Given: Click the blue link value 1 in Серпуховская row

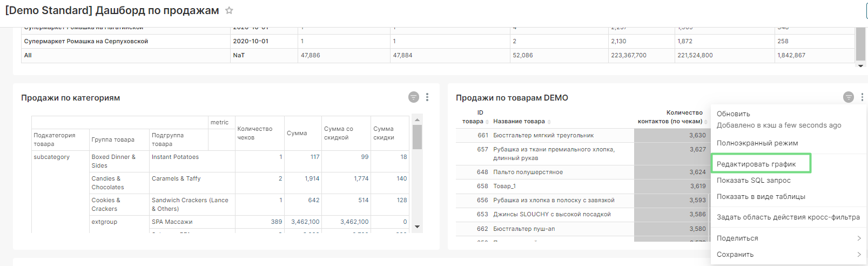Looking at the screenshot, I should 302,41.
